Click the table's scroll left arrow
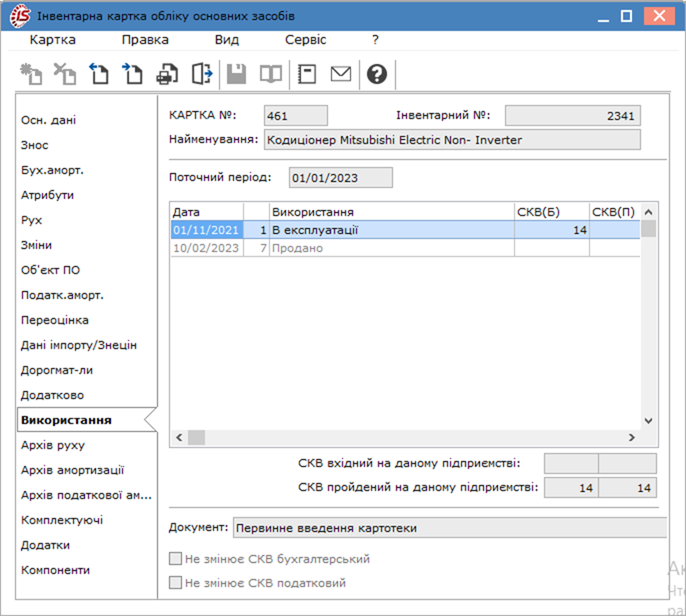Viewport: 686px width, 616px height. click(179, 437)
